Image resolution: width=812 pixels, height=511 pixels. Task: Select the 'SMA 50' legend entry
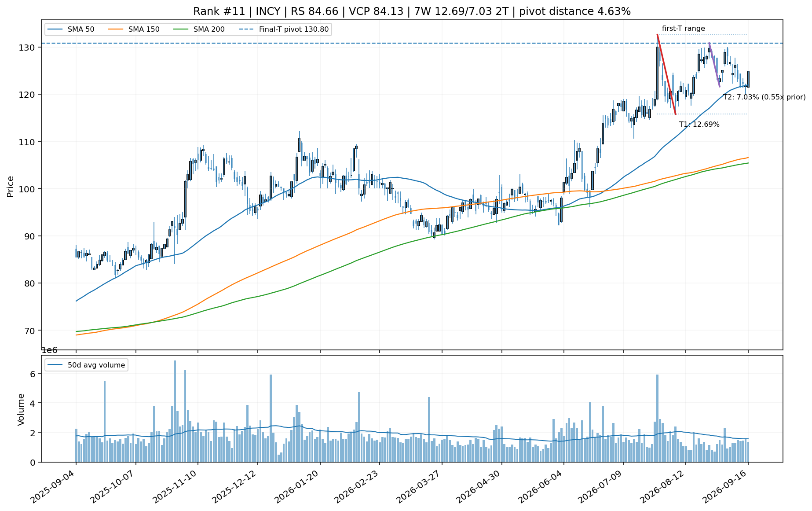click(x=71, y=29)
